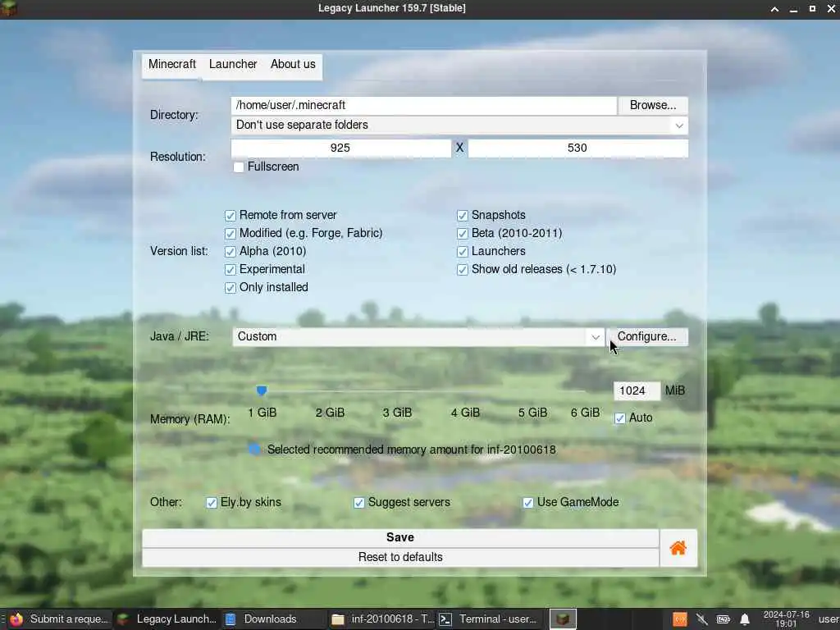Uncheck the Launchers checkbox

[463, 252]
